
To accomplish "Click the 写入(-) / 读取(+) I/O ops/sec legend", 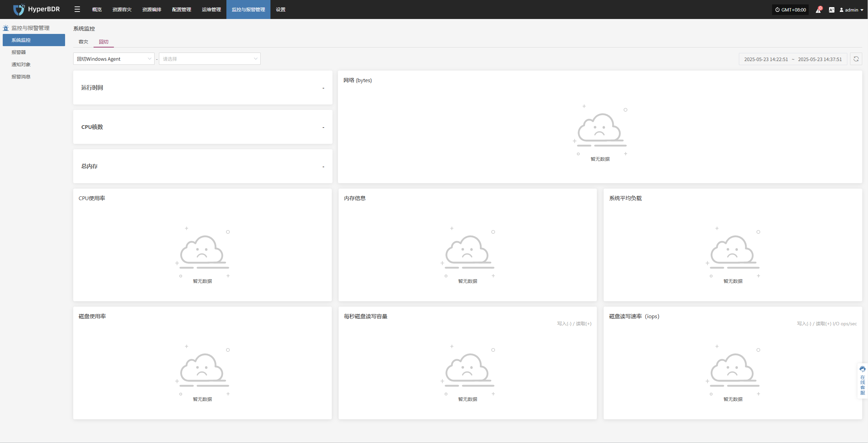I will coord(827,324).
